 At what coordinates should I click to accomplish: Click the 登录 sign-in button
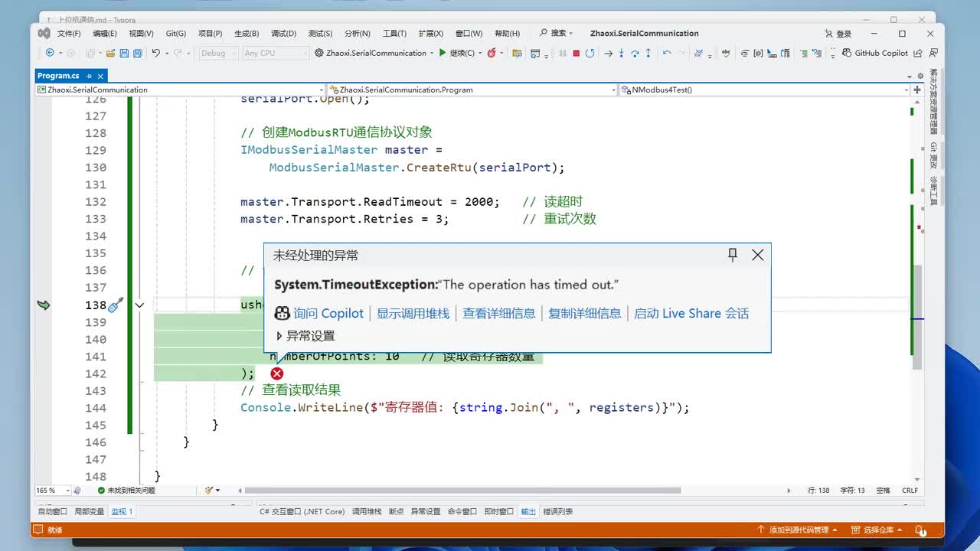click(x=838, y=34)
